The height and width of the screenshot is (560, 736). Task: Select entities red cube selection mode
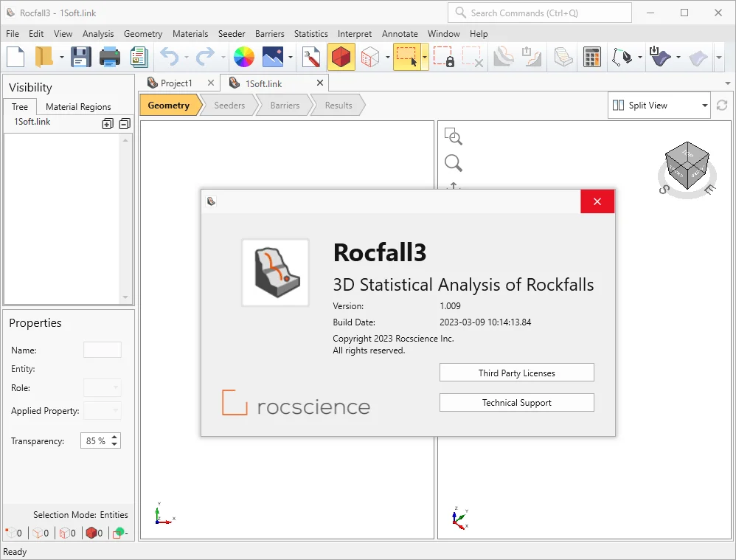point(94,533)
